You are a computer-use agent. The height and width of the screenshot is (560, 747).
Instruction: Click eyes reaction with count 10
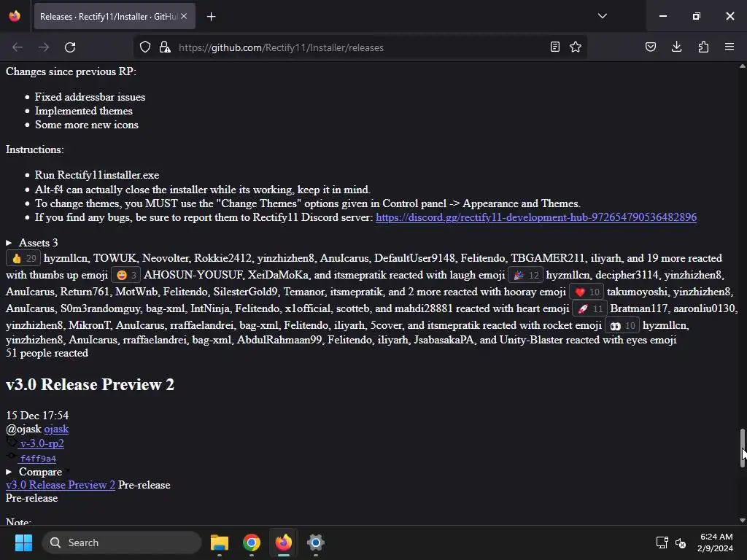pos(622,326)
